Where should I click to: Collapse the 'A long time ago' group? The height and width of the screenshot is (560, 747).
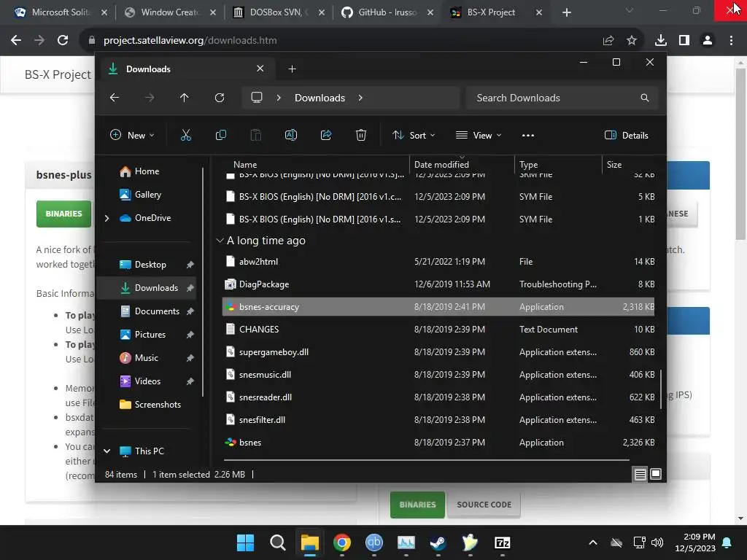pyautogui.click(x=220, y=241)
